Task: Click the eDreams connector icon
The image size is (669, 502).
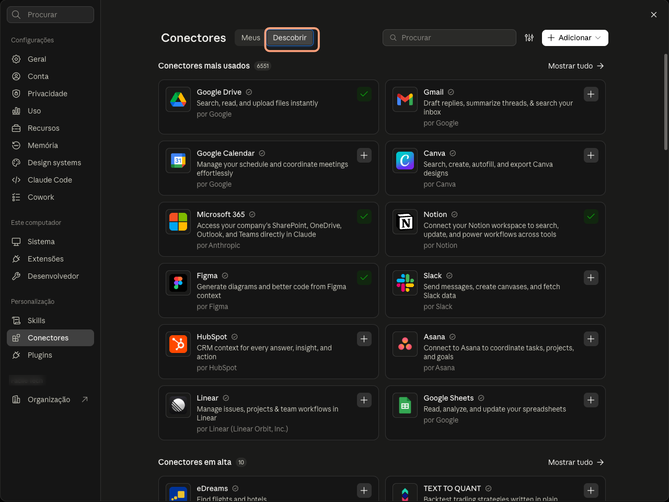Action: click(x=178, y=492)
